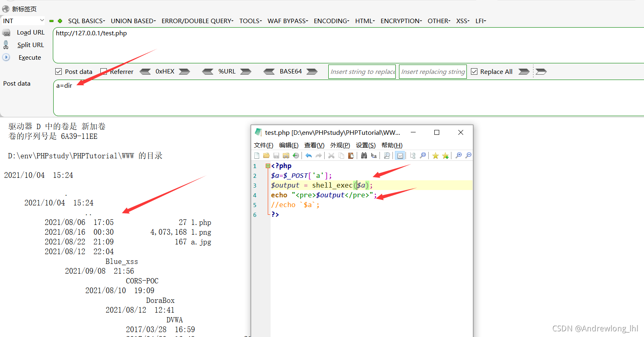Enable the Referrer checkbox
The width and height of the screenshot is (644, 337).
pos(104,71)
